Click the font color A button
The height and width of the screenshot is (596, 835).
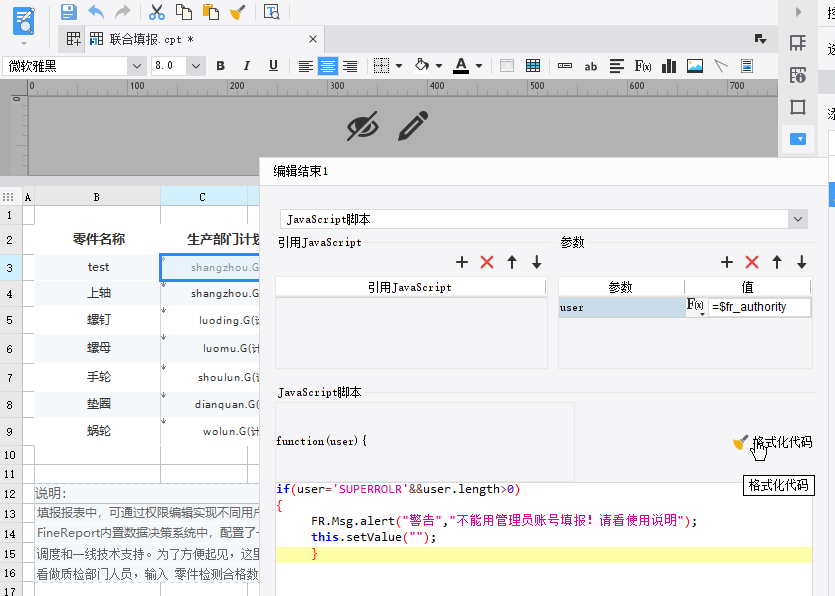(x=461, y=66)
